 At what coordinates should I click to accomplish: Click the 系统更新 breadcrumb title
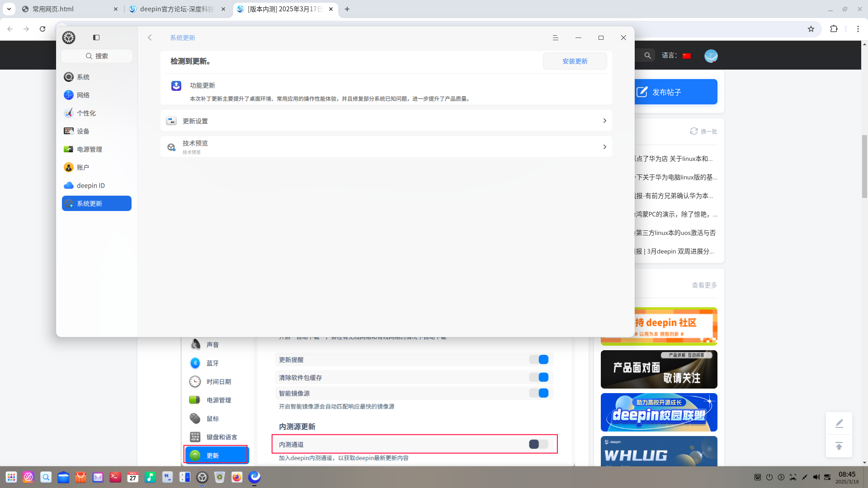pos(183,38)
